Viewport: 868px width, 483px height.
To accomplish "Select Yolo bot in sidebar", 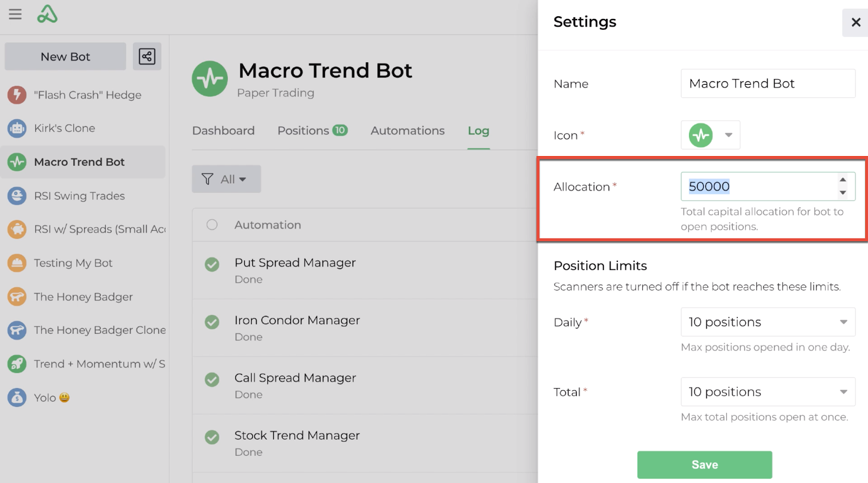I will point(83,397).
